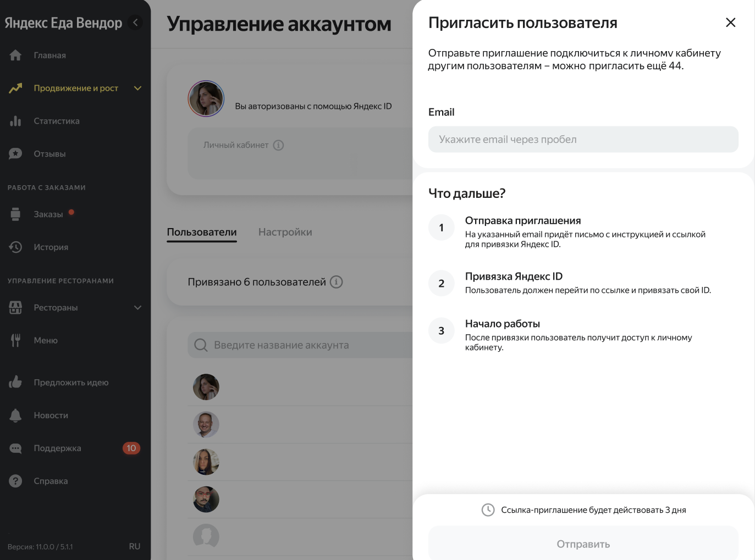Screen dimensions: 755x560
Task: Click the Заказы printer icon
Action: tap(15, 214)
